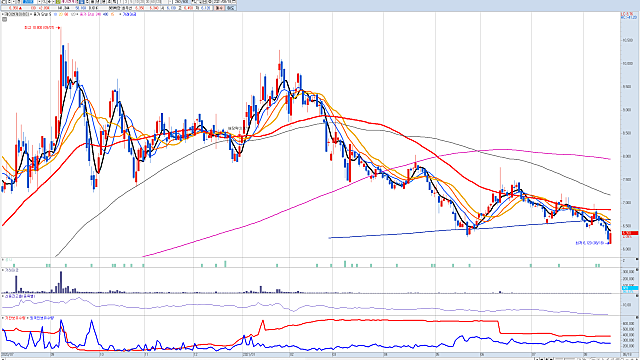640x360 pixels.
Task: Open the black menu square on the volume panel
Action: click(637, 270)
